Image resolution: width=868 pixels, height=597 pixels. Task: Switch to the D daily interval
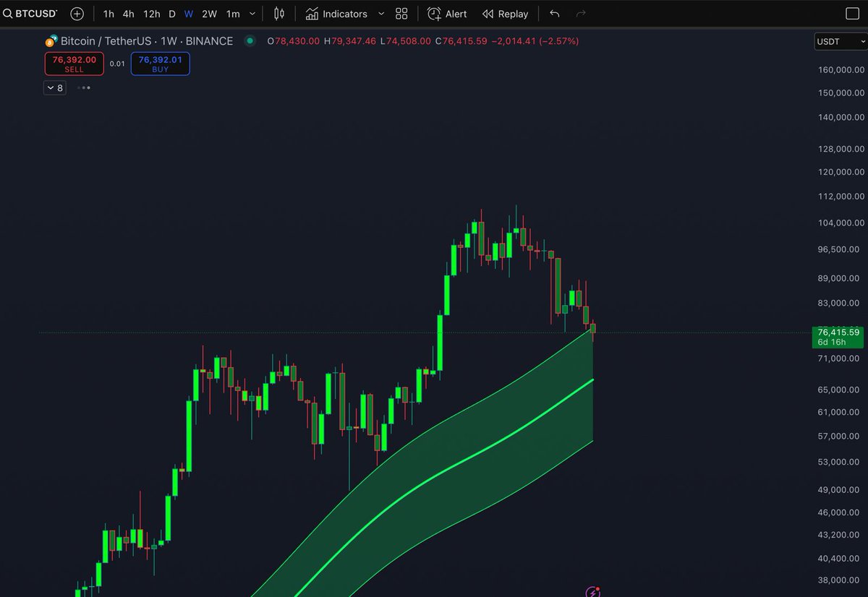pos(172,14)
